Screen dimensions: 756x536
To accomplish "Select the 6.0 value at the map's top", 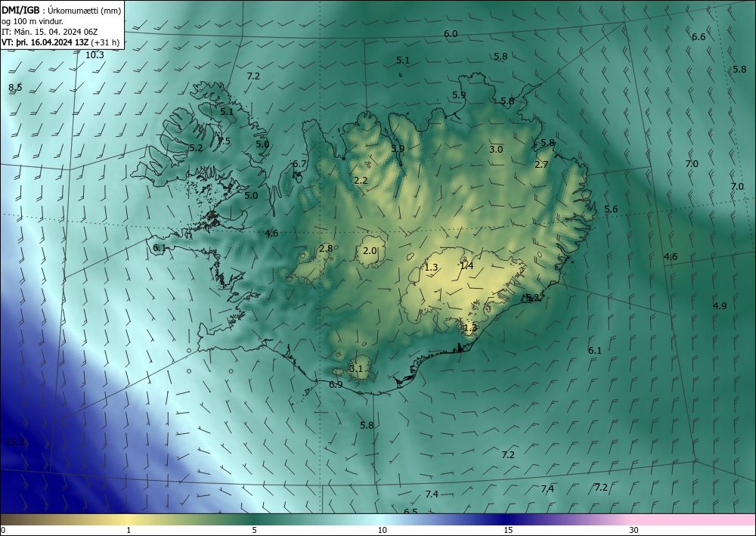I will tap(451, 34).
